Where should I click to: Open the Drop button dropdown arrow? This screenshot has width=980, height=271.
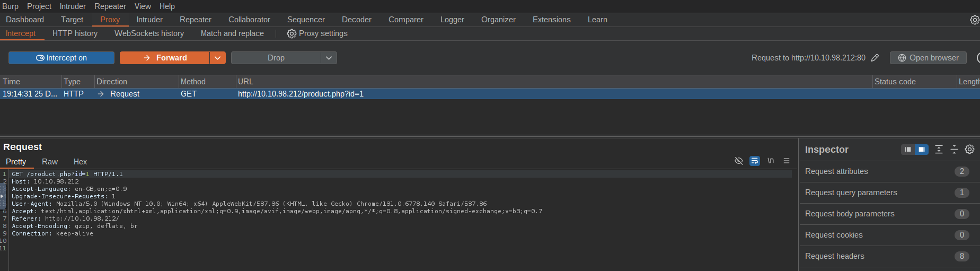(329, 58)
